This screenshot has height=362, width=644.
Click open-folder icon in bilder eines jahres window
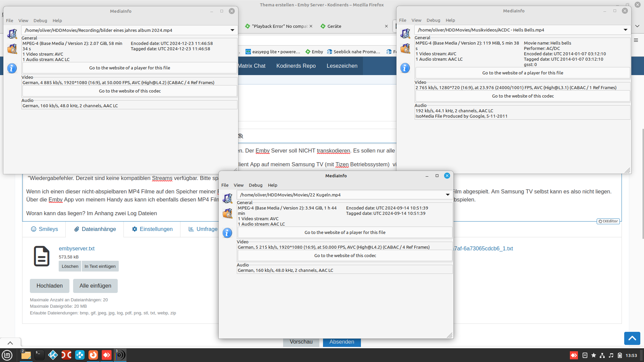point(12,49)
